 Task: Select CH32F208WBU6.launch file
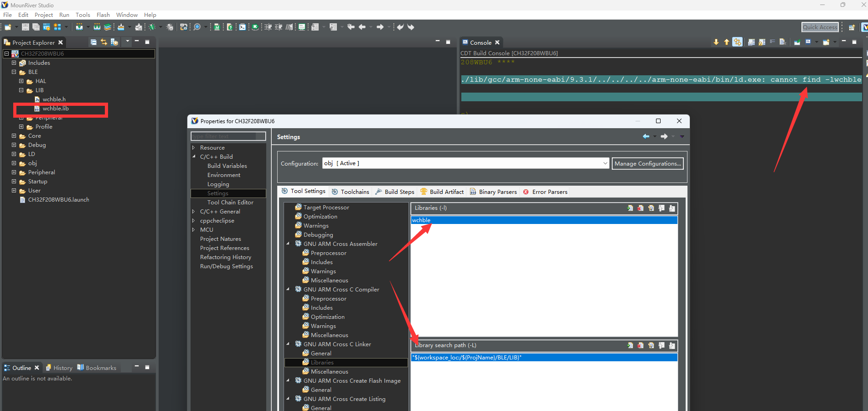[x=58, y=200]
